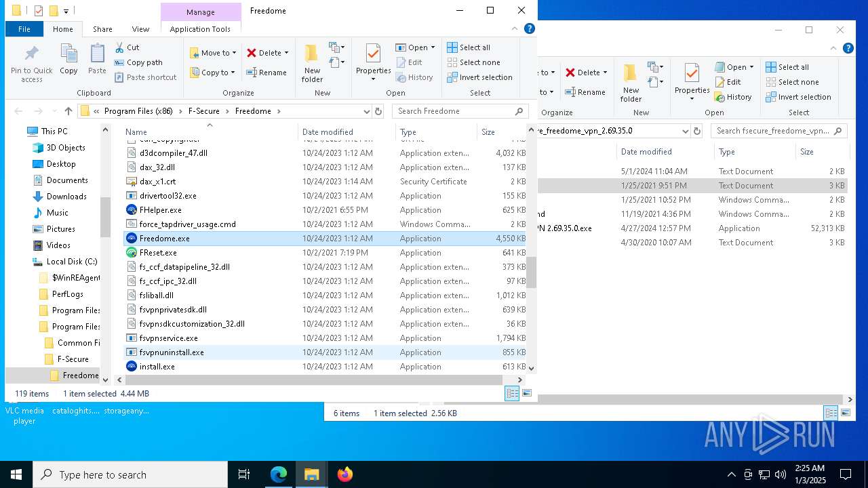Viewport: 868px width, 488px height.
Task: Click the Search Freedome field
Action: [460, 111]
